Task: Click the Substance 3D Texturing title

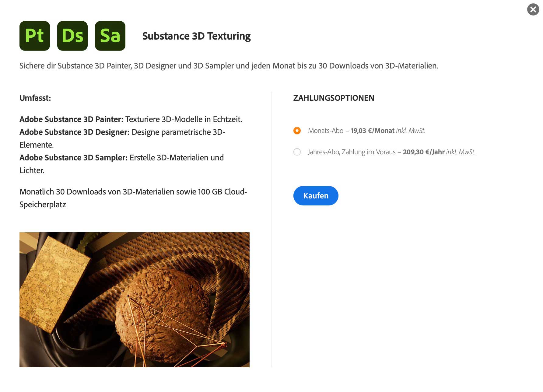Action: pyautogui.click(x=196, y=36)
